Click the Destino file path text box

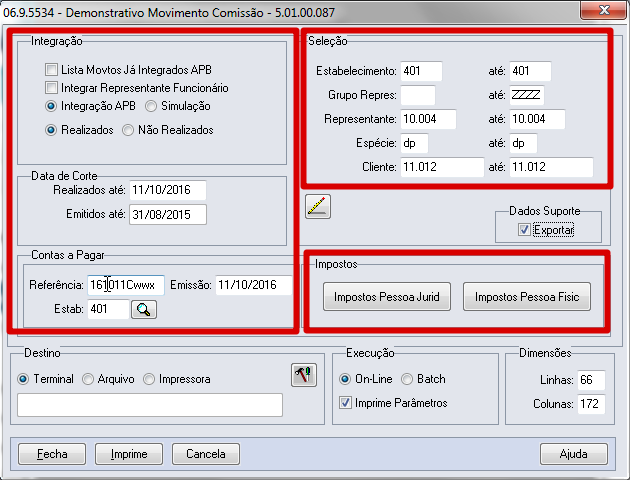coord(150,405)
